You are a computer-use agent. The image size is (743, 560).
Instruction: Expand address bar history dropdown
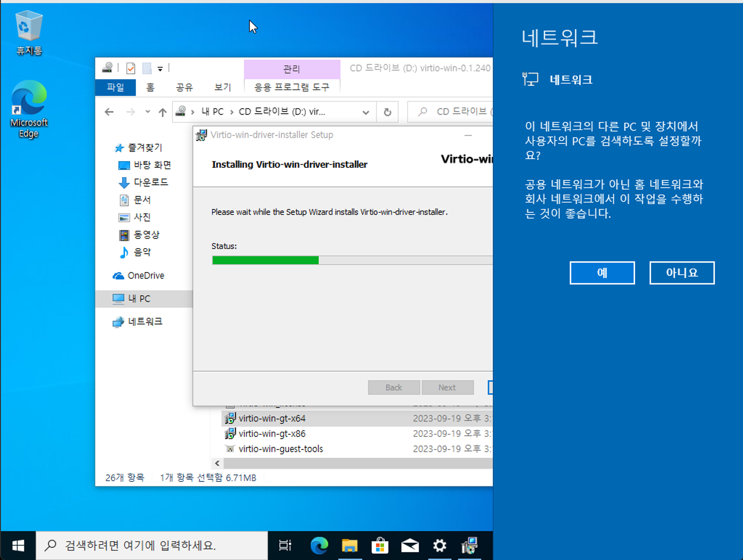366,112
